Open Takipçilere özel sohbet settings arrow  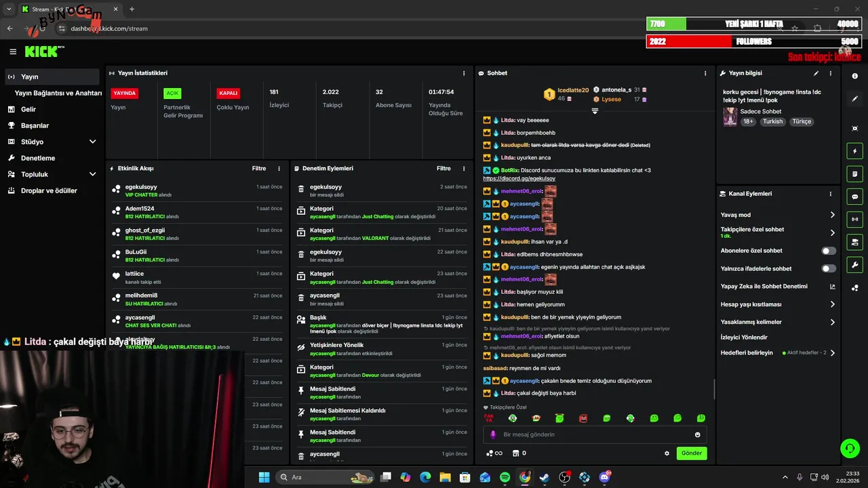(833, 232)
